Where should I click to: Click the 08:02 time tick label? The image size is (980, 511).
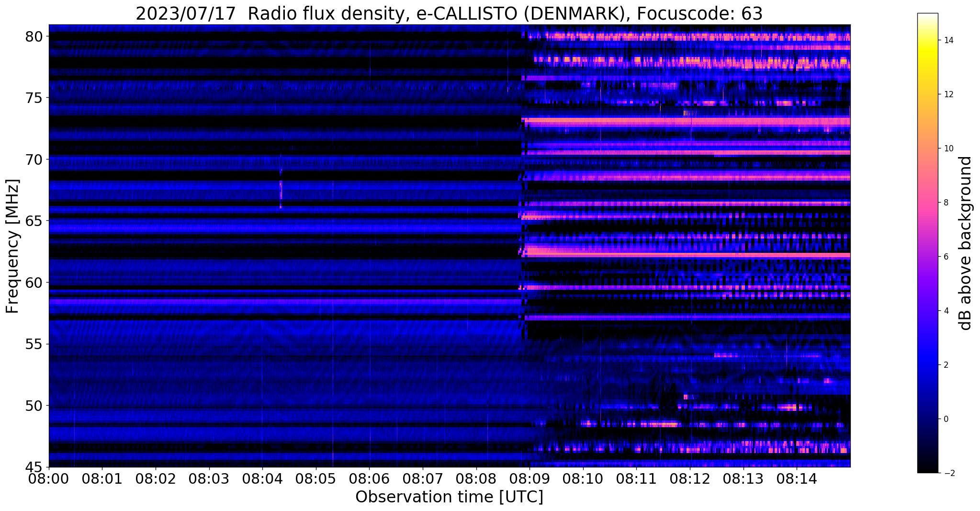click(x=156, y=478)
